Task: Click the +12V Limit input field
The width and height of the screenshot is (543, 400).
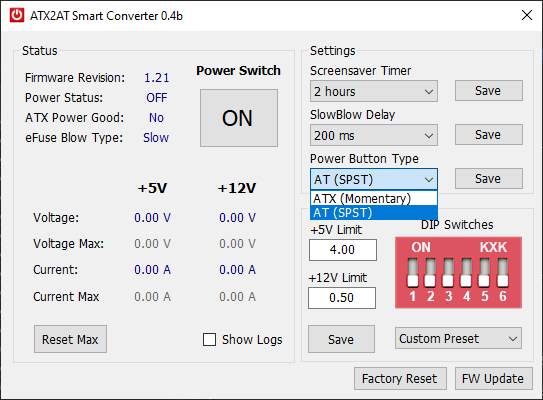Action: point(342,298)
